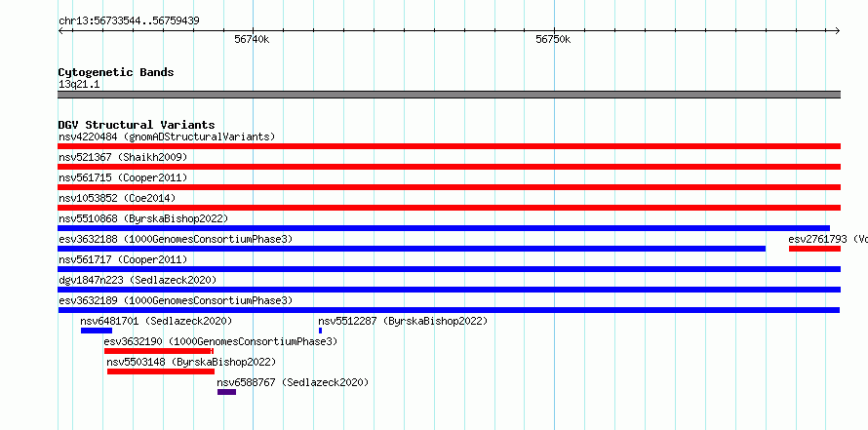Open variant nsv561715 (Cooper2011) label
Viewport: 868px width, 430px height.
click(123, 177)
